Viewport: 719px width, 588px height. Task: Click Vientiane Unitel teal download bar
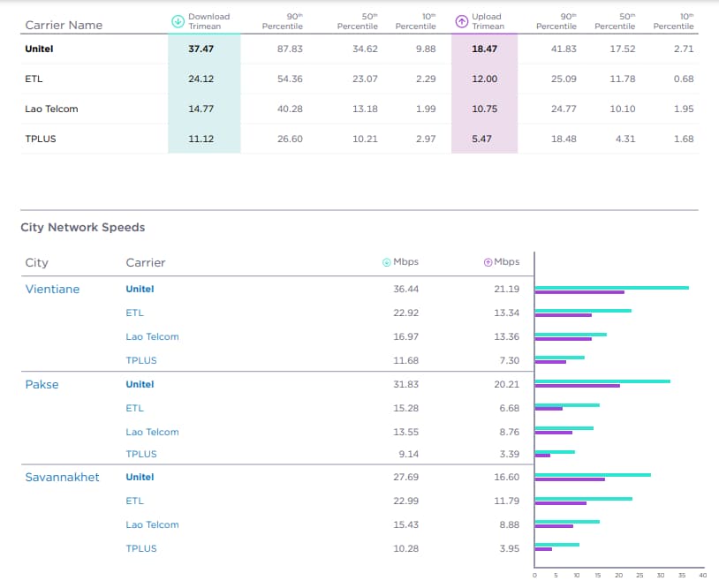click(612, 288)
